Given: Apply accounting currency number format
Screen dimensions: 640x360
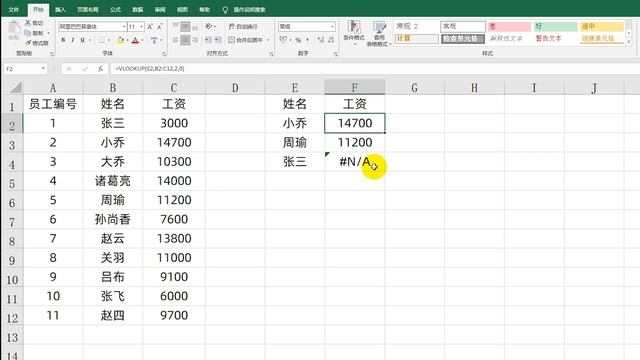Looking at the screenshot, I should pyautogui.click(x=283, y=40).
